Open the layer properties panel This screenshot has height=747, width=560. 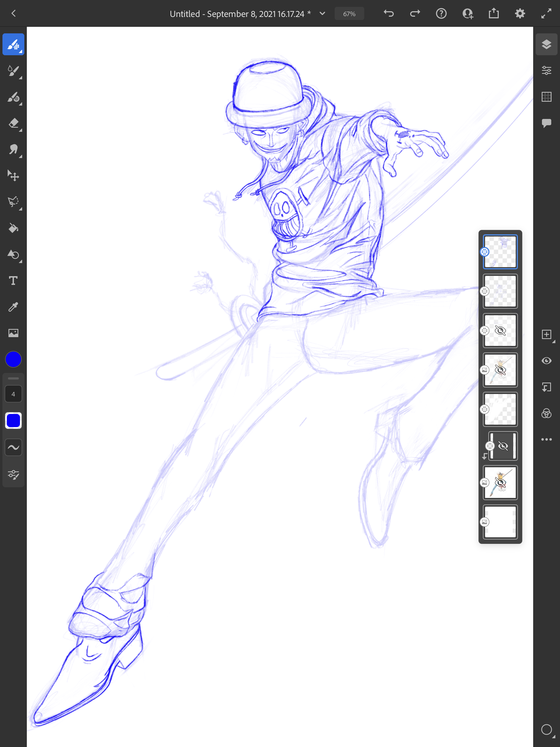(546, 71)
